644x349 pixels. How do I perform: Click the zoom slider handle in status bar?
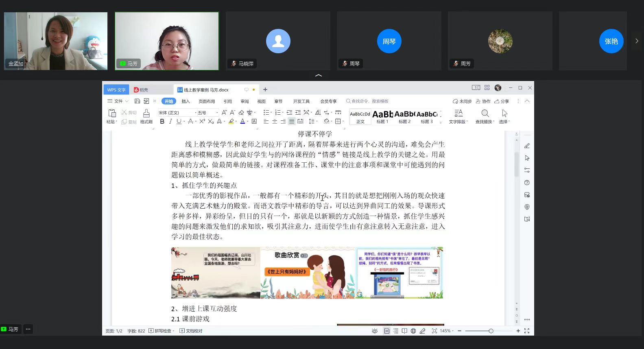pos(491,331)
